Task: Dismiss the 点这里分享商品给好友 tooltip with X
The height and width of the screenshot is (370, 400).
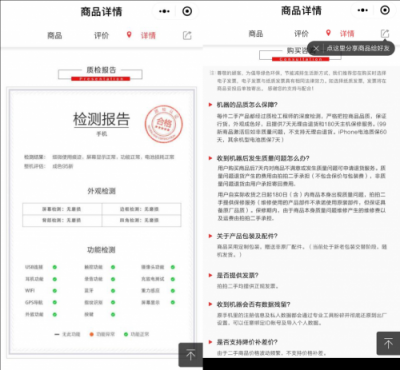Action: (316, 49)
